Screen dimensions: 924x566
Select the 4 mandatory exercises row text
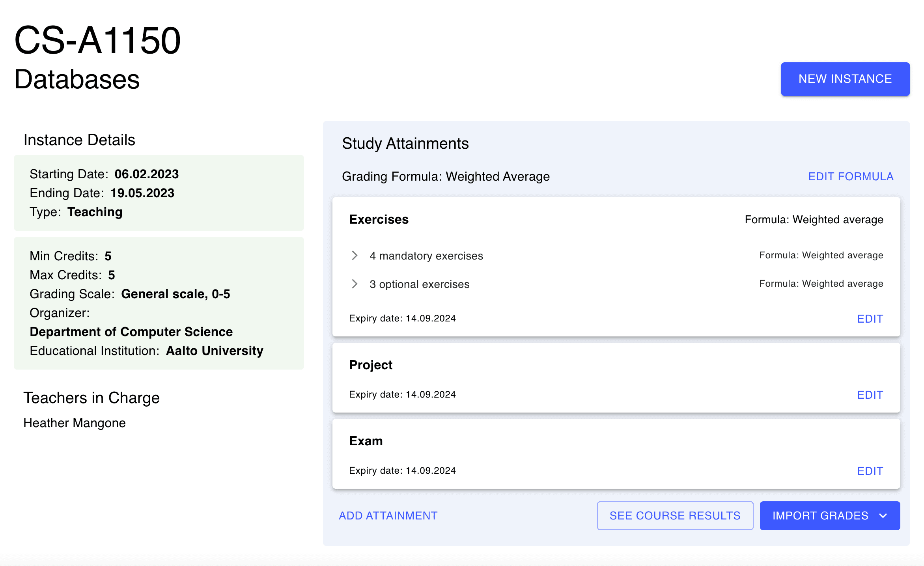tap(426, 256)
